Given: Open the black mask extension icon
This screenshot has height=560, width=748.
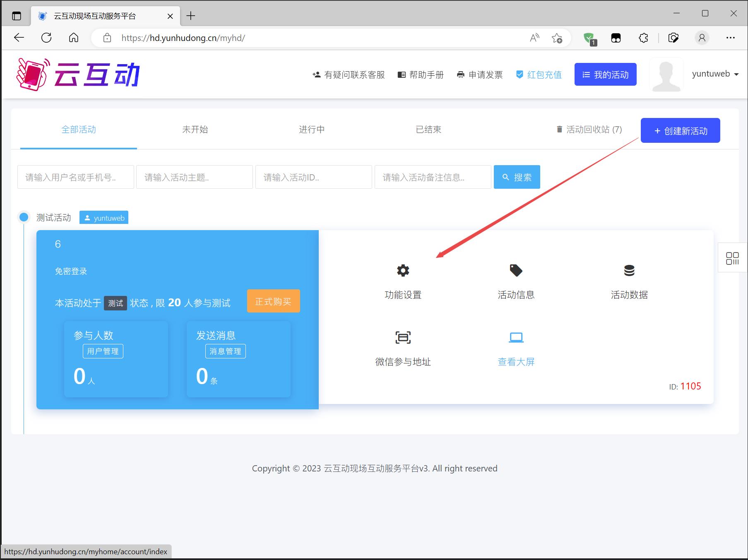Looking at the screenshot, I should coord(616,38).
